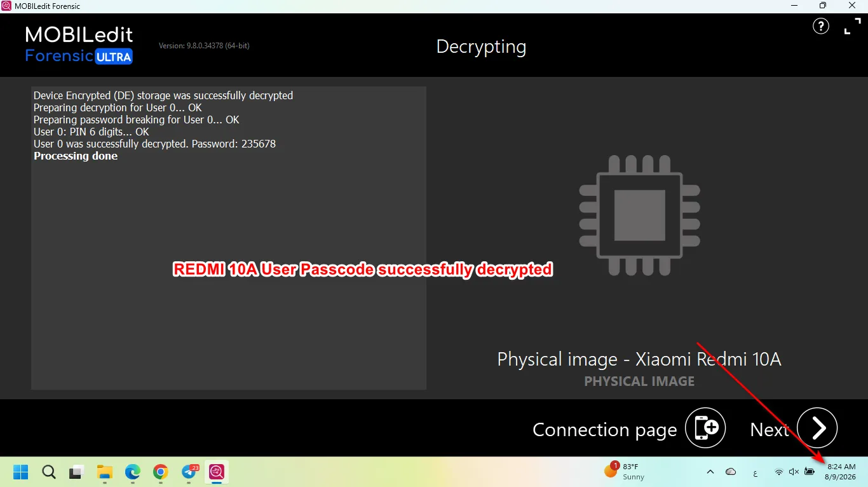Click the "PHYSICAL IMAGE" subtitle
The height and width of the screenshot is (487, 868).
[x=639, y=381]
